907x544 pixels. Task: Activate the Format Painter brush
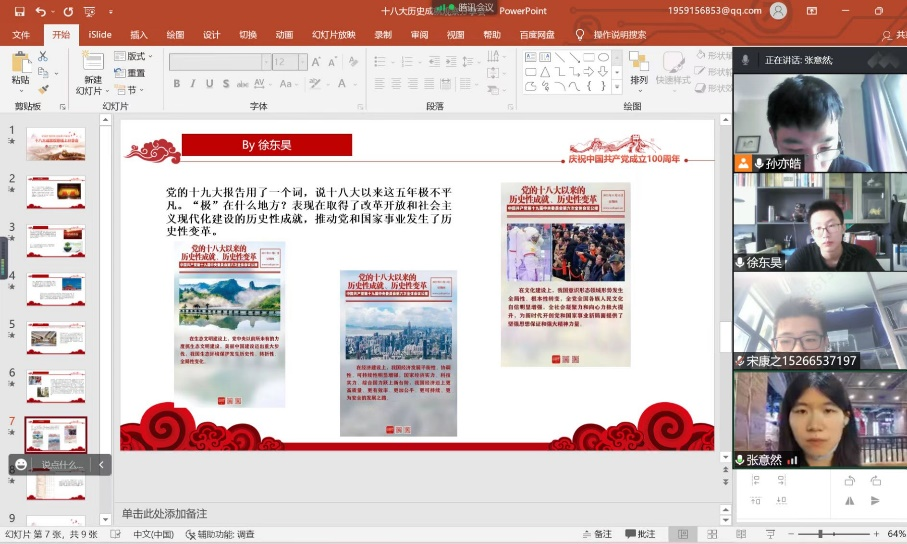point(43,89)
